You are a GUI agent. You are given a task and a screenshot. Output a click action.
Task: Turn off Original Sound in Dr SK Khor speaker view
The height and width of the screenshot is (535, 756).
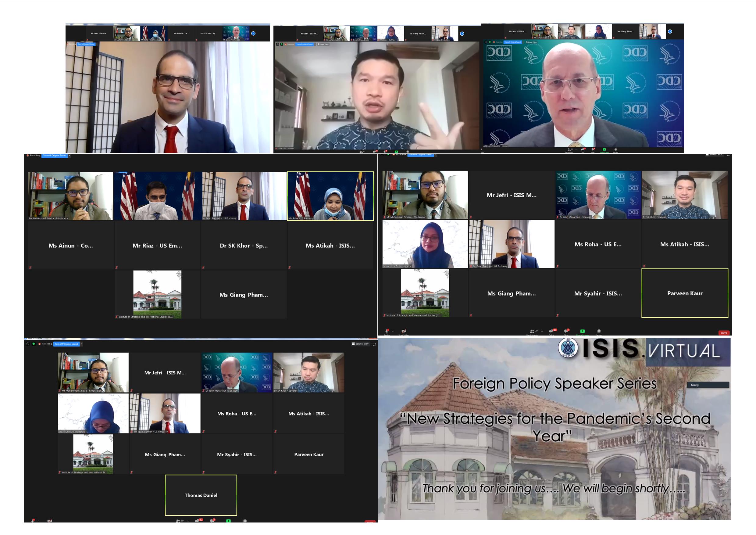[x=305, y=44]
